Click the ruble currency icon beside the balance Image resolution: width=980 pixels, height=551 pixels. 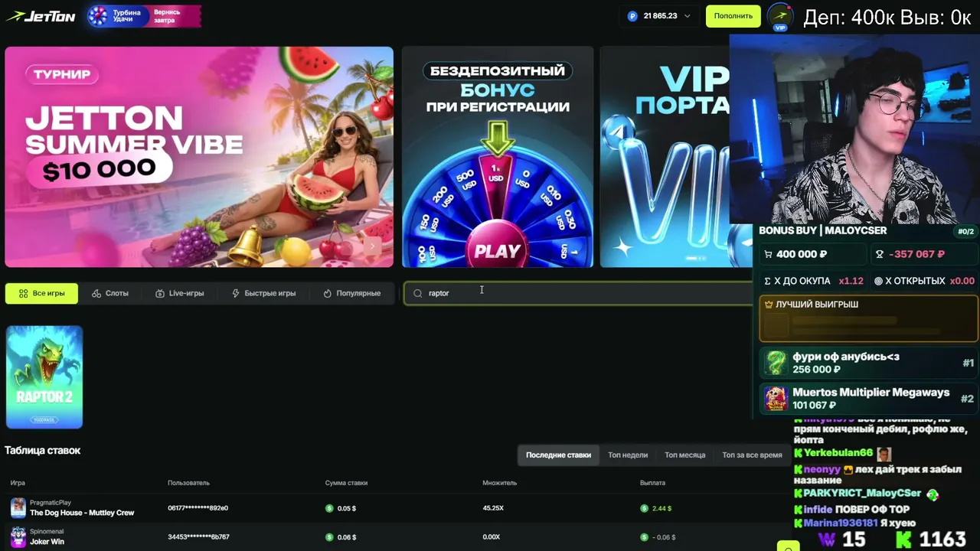[632, 16]
